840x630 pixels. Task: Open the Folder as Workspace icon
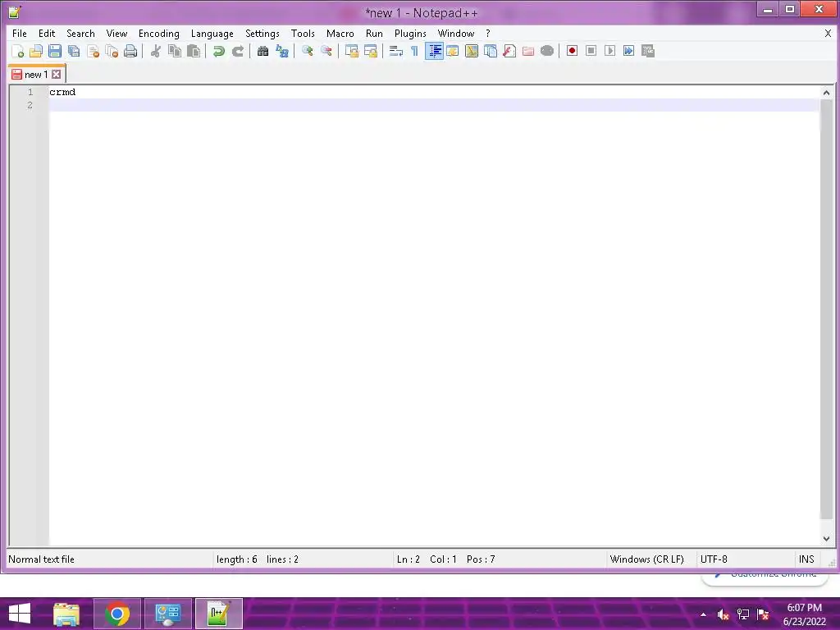pos(528,51)
